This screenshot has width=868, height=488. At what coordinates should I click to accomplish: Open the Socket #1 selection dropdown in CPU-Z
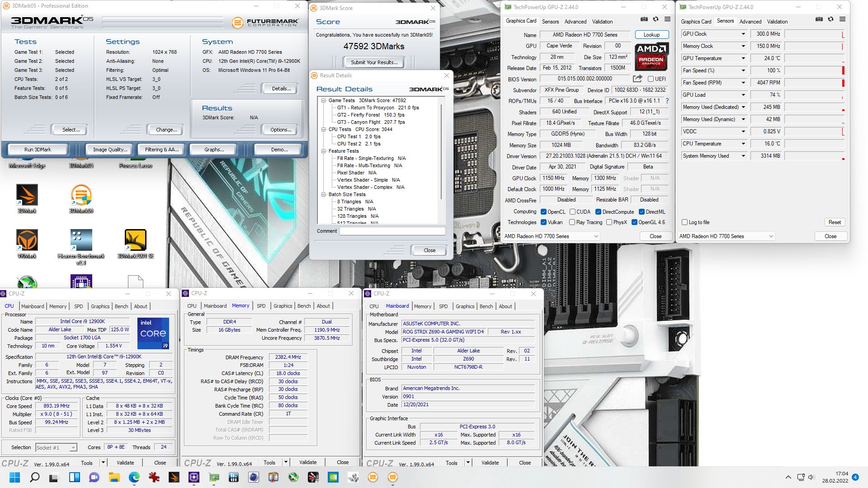point(57,448)
